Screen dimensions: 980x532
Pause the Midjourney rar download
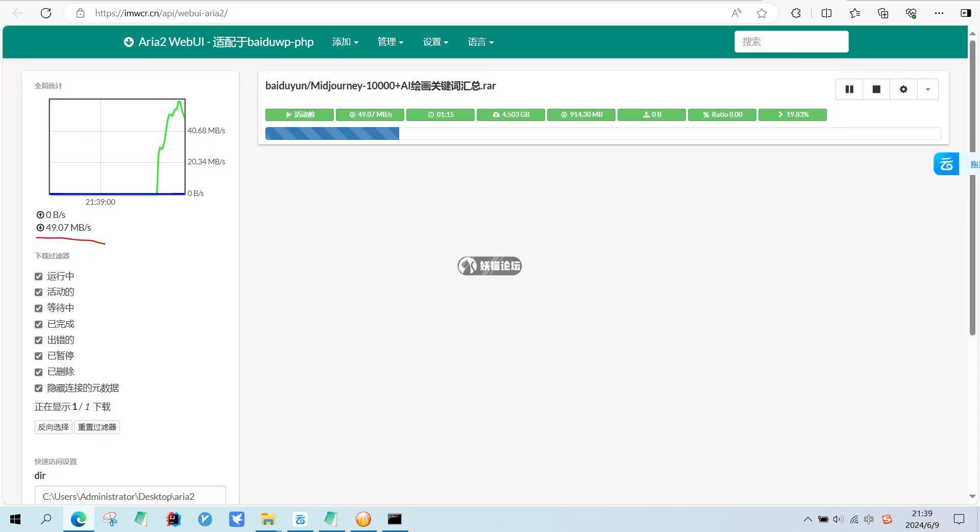(849, 89)
